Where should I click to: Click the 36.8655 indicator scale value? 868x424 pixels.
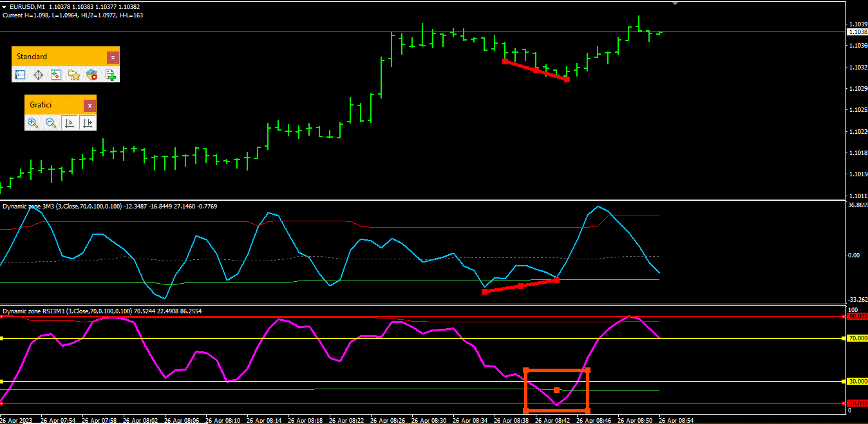[858, 205]
